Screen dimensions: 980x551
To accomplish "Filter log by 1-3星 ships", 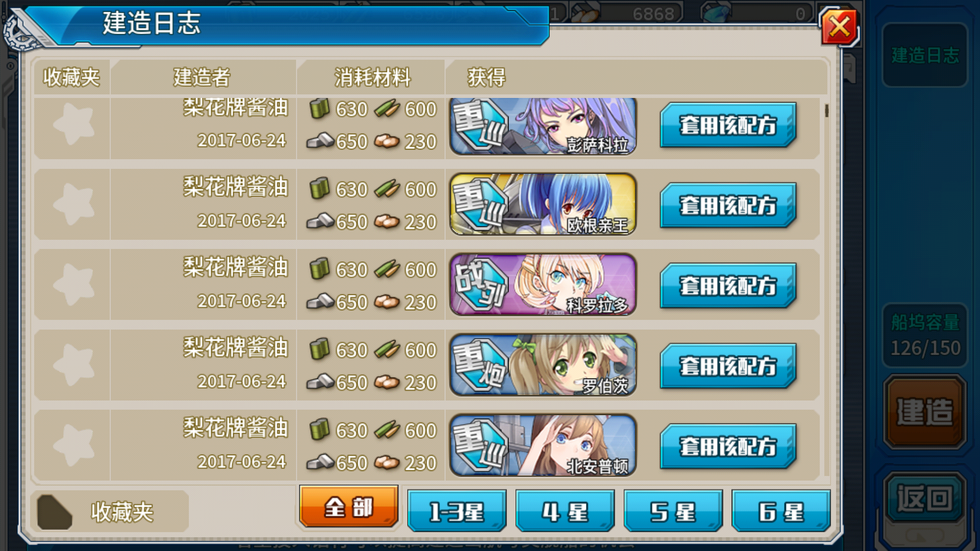I will [457, 511].
